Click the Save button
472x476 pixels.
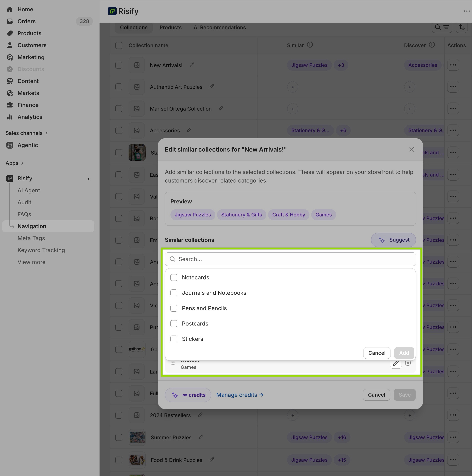(x=405, y=395)
